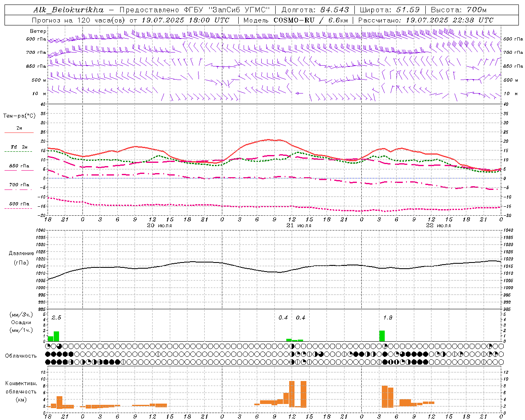This screenshot has width=525, height=420.
Task: Click the '(мм/1ч.)' hourly precipitation unit label
Action: (x=21, y=330)
